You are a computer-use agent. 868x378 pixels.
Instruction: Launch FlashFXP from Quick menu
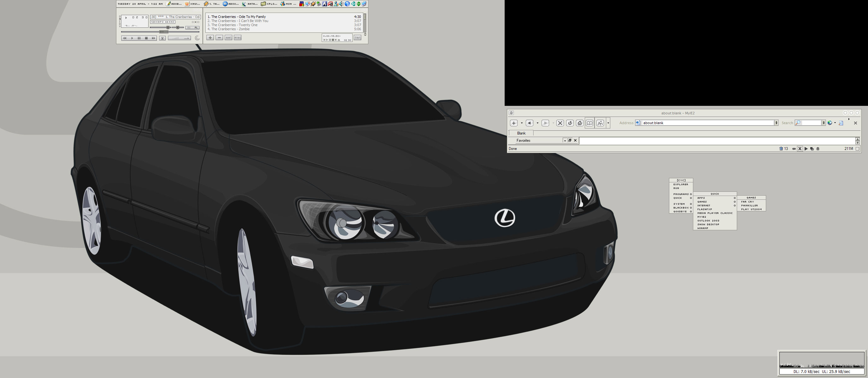(715, 209)
